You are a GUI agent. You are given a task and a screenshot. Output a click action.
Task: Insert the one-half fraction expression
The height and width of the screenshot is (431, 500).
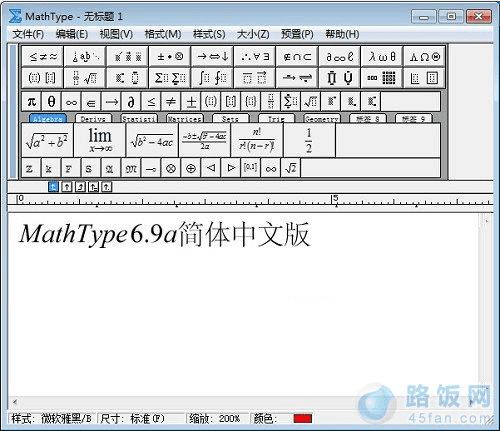click(x=309, y=140)
